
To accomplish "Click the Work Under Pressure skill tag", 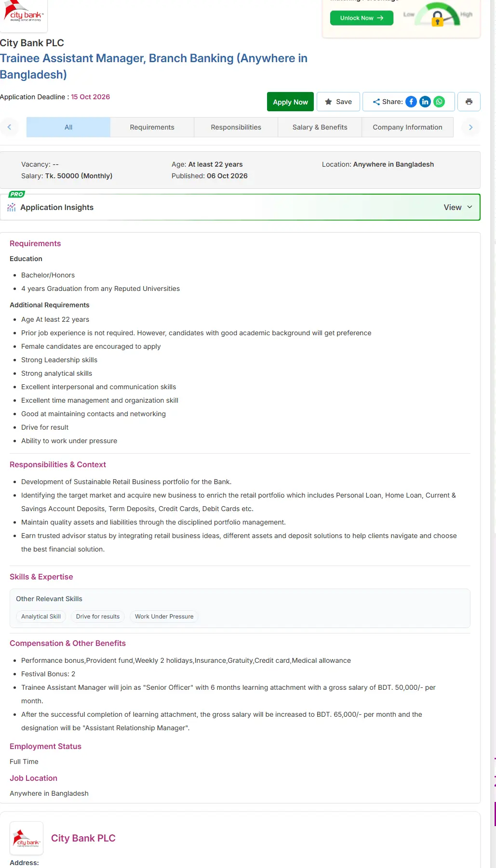I will point(164,617).
